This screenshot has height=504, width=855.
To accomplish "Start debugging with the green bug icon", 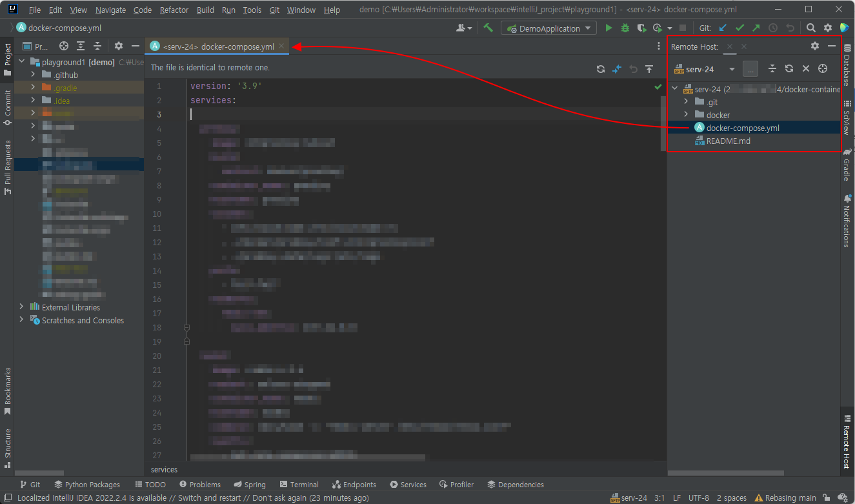I will (x=625, y=28).
